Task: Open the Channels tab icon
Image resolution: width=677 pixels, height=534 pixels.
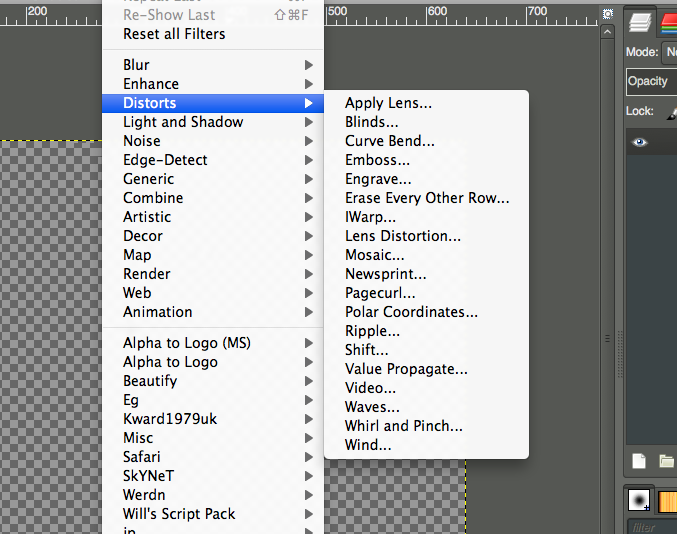Action: (669, 22)
